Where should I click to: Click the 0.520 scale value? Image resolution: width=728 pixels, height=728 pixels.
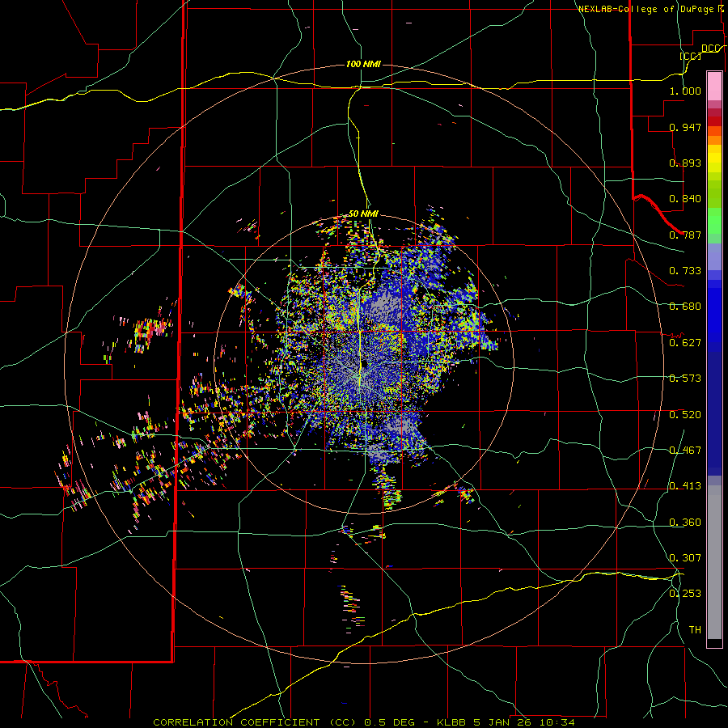pyautogui.click(x=685, y=415)
